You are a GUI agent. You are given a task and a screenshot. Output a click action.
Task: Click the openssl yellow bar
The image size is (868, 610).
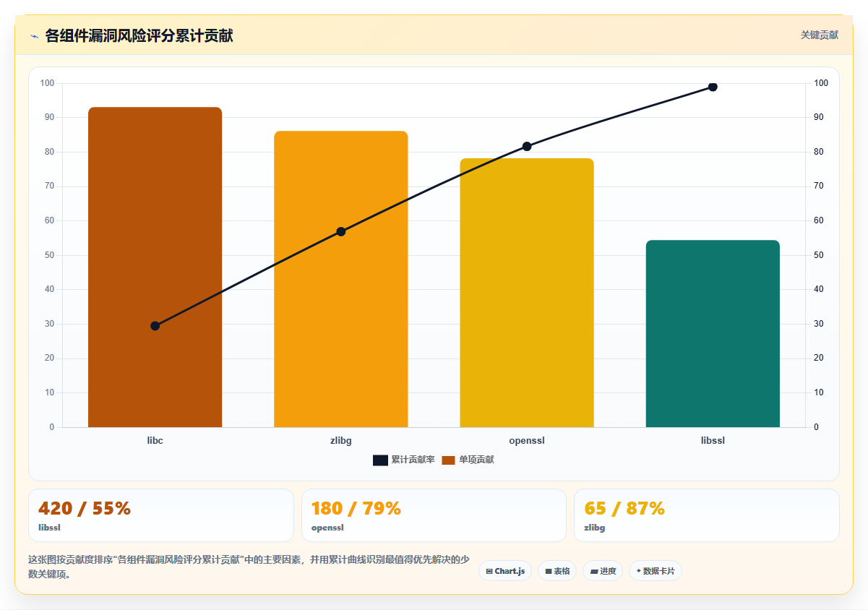(527, 293)
